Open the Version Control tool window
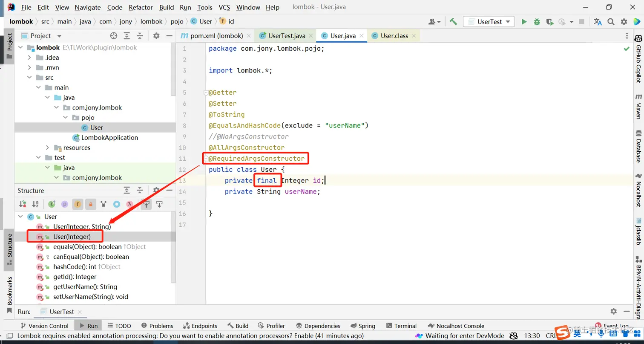Image resolution: width=644 pixels, height=344 pixels. (44, 326)
